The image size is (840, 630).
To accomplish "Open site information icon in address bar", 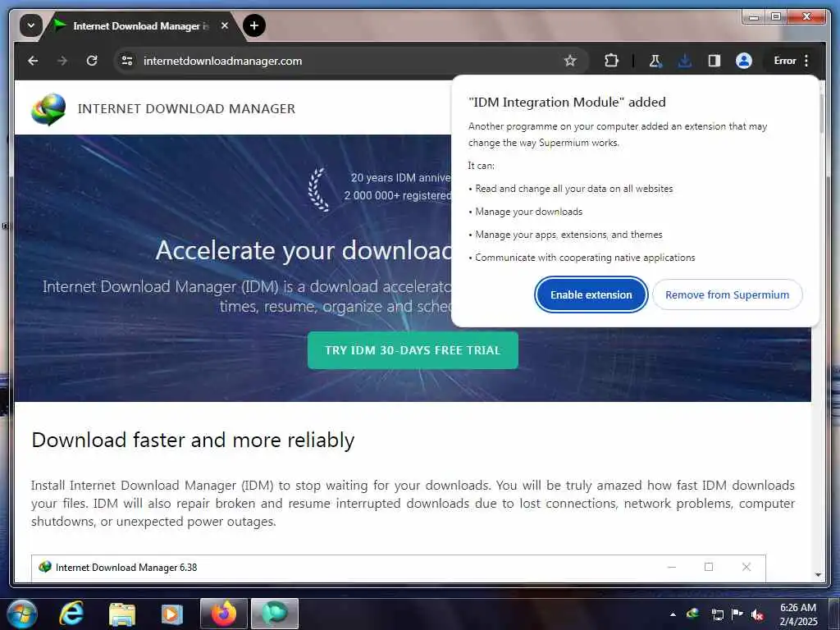I will click(127, 61).
